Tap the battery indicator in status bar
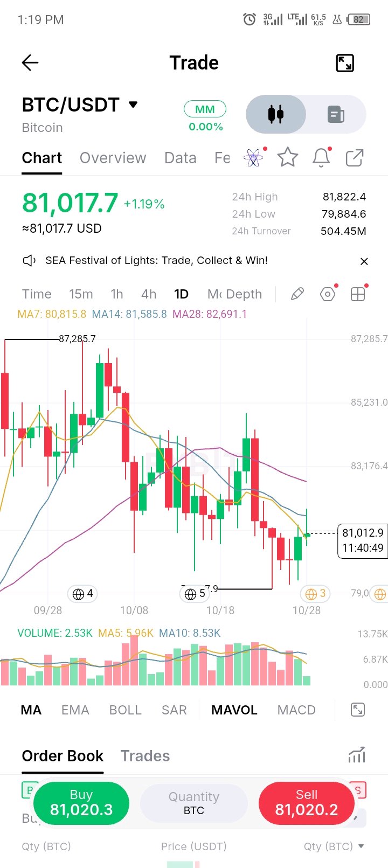The height and width of the screenshot is (868, 388). click(359, 20)
